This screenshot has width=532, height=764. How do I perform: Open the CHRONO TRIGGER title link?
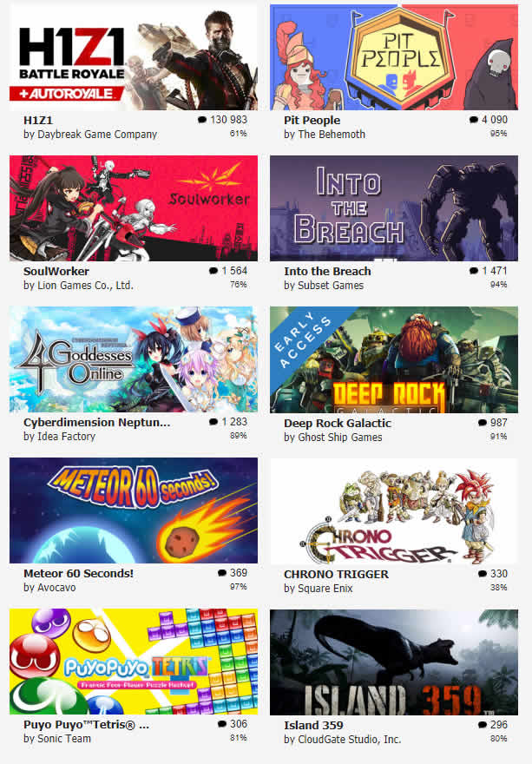click(336, 575)
